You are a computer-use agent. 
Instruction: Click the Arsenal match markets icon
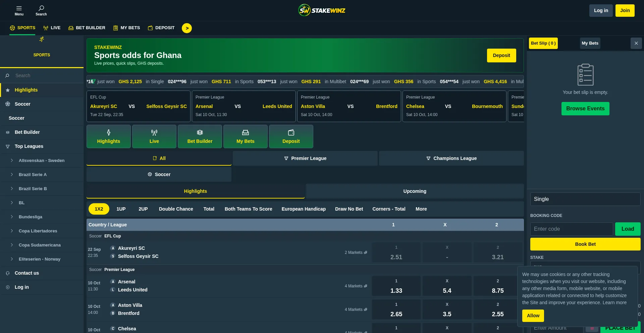(x=366, y=286)
